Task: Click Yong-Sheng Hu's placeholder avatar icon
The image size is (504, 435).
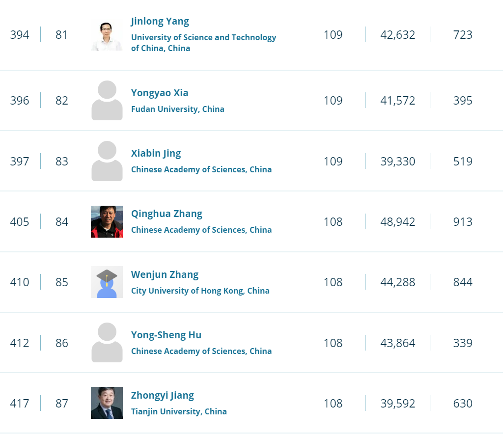Action: point(107,343)
